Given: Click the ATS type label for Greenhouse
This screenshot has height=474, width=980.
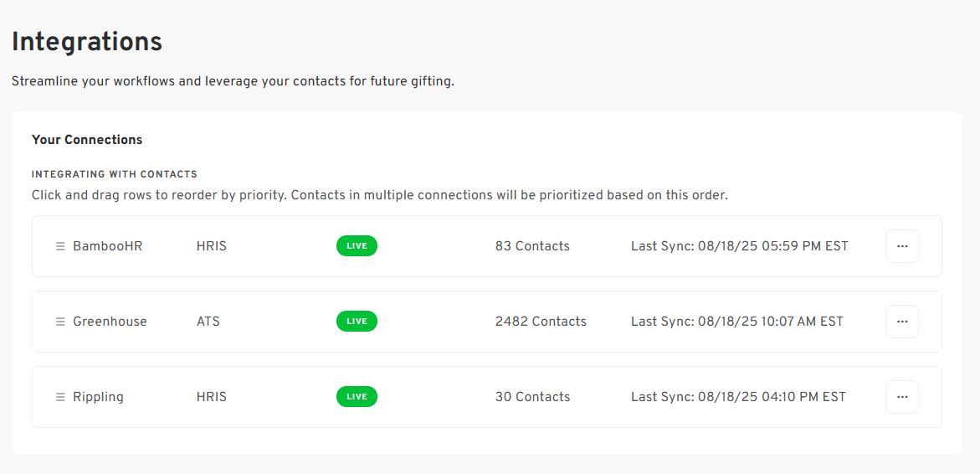Looking at the screenshot, I should click(x=208, y=322).
